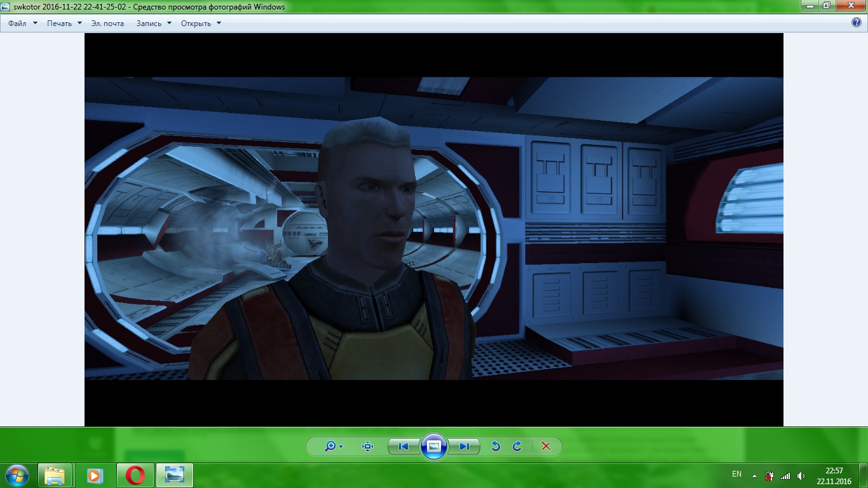Click the Эл. почта menu item
This screenshot has height=488, width=868.
(107, 24)
